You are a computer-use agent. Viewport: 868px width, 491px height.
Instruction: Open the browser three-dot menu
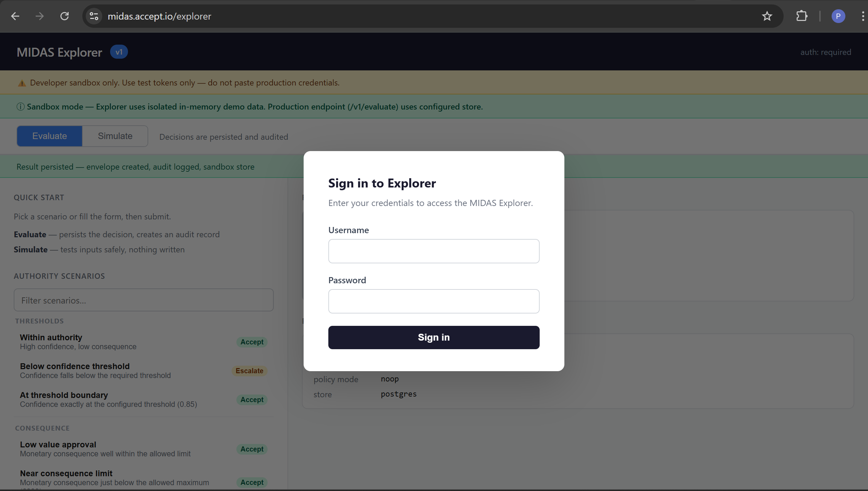[863, 16]
